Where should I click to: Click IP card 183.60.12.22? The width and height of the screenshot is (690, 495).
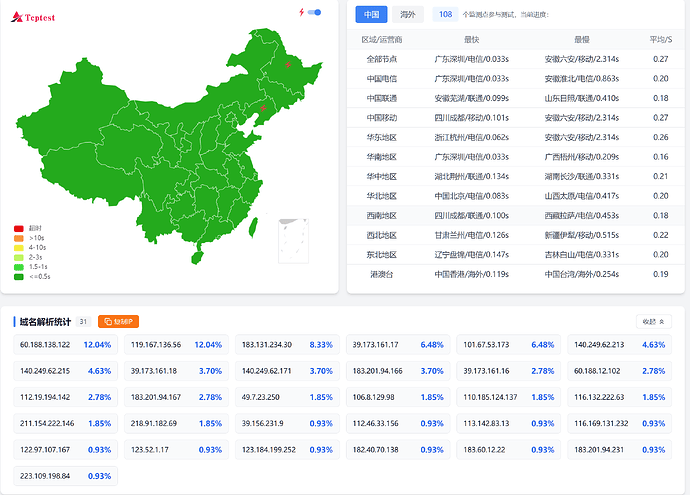click(x=509, y=450)
